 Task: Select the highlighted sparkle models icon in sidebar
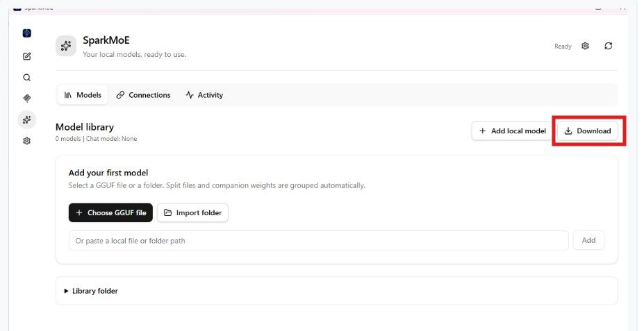pyautogui.click(x=26, y=120)
